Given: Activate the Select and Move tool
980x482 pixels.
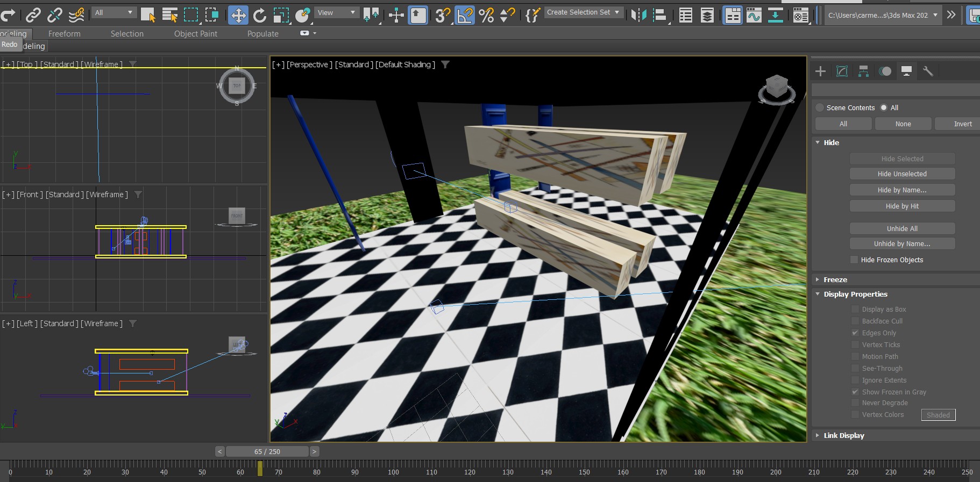Looking at the screenshot, I should point(238,15).
